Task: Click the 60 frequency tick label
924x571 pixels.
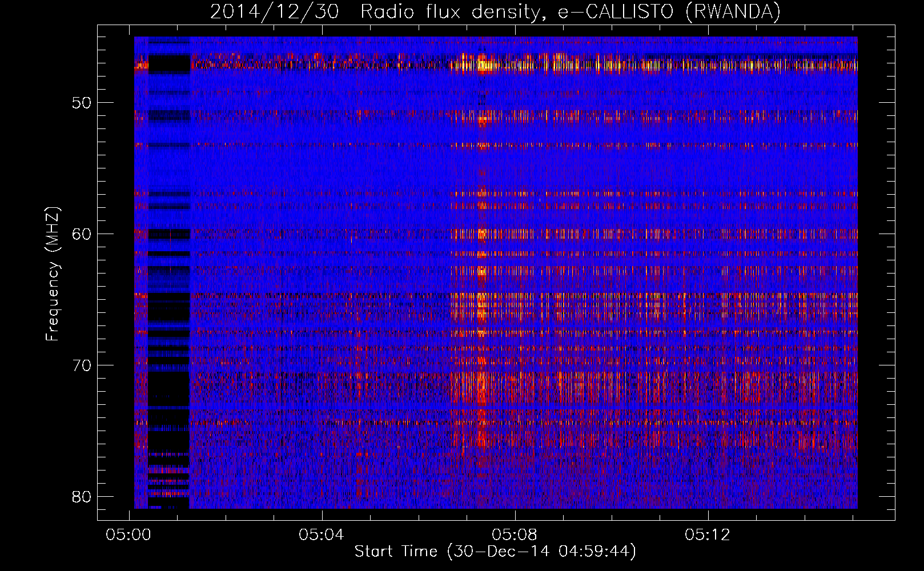Action: (82, 234)
